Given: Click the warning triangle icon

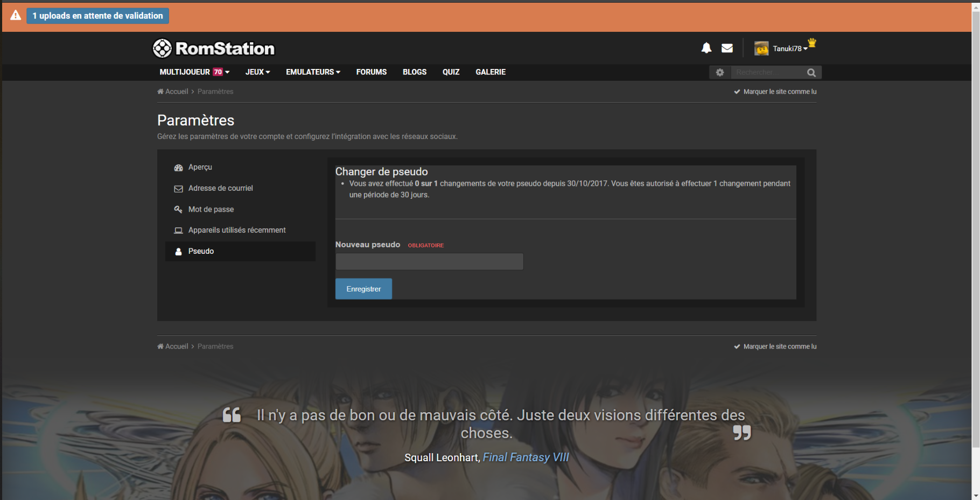Looking at the screenshot, I should tap(16, 15).
